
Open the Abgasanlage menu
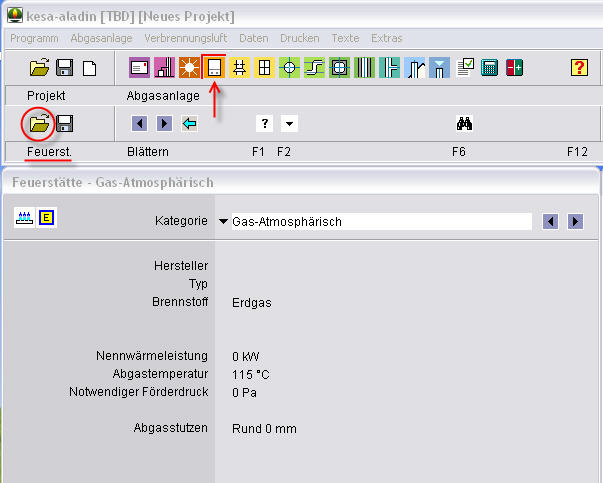point(100,38)
